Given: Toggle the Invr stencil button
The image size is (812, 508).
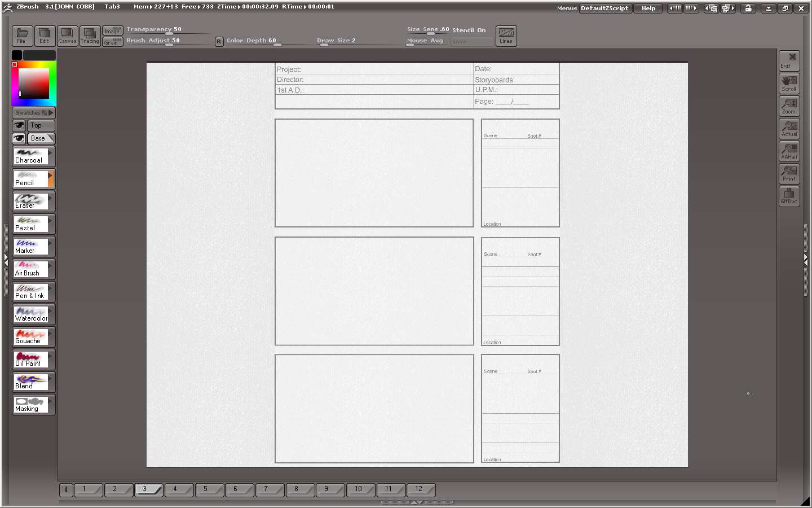Looking at the screenshot, I should pos(471,41).
